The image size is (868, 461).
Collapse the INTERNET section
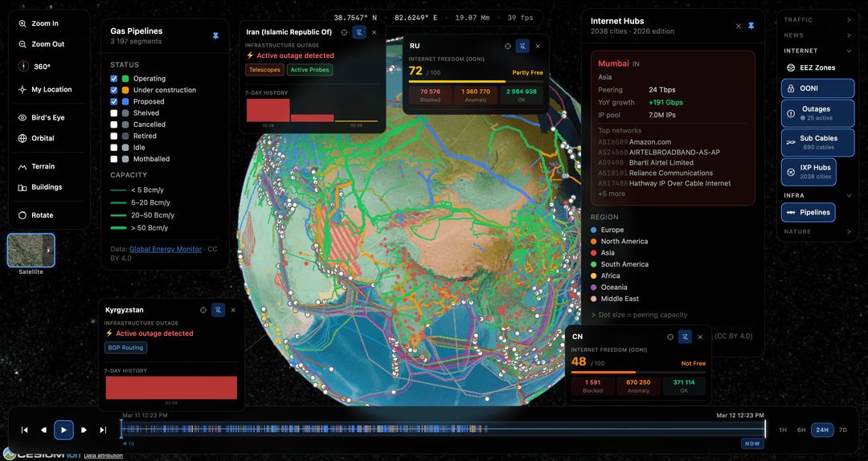click(818, 51)
